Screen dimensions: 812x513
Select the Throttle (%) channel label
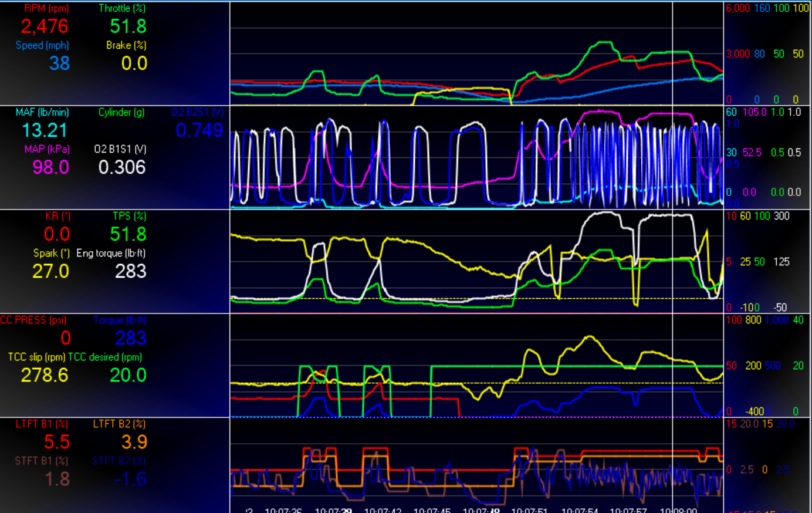[122, 9]
